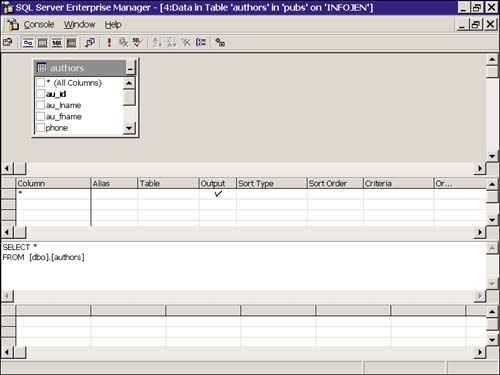Click the diagram pane scroll right arrow
500x375 pixels.
(x=479, y=168)
